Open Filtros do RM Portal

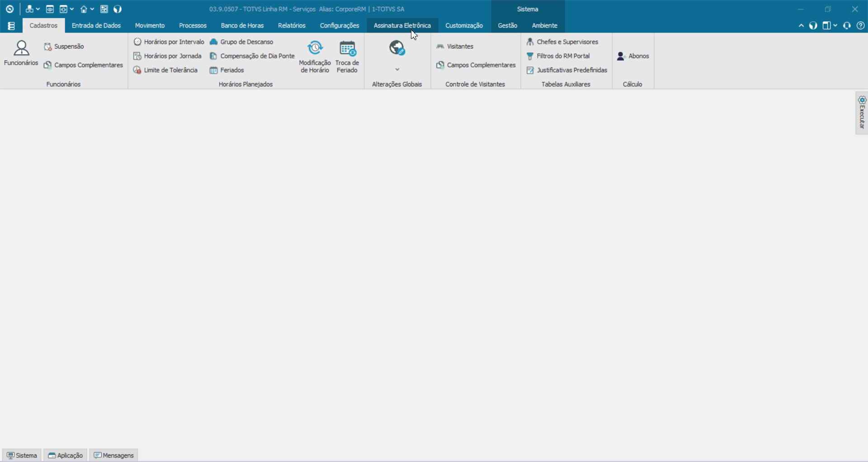click(x=558, y=56)
